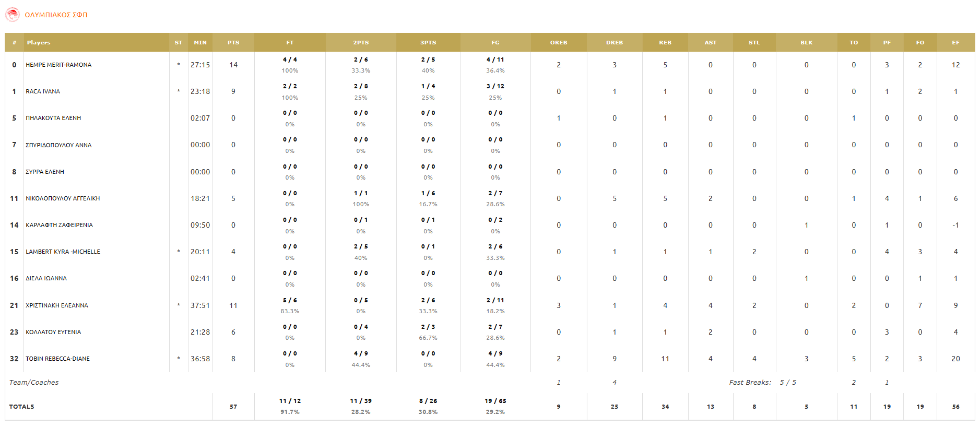
Task: Sort by the Players column header
Action: 38,43
